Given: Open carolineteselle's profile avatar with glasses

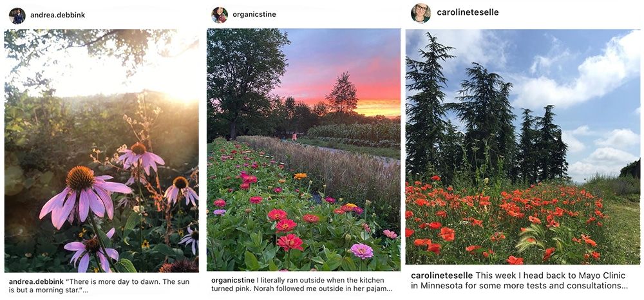Looking at the screenshot, I should (421, 13).
